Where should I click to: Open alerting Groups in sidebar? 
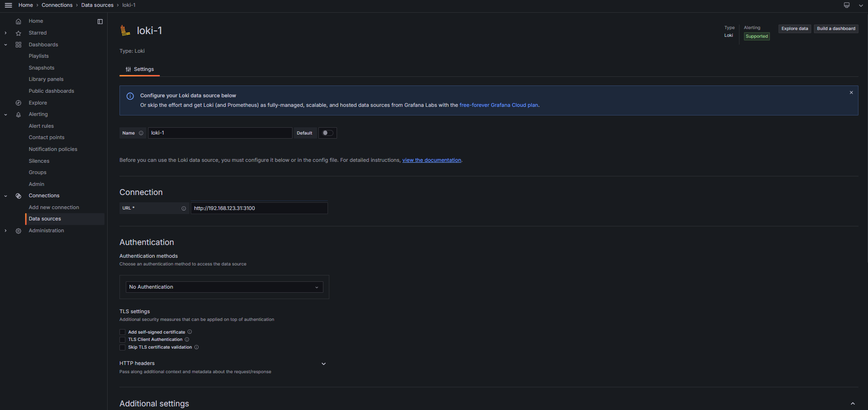pos(37,172)
